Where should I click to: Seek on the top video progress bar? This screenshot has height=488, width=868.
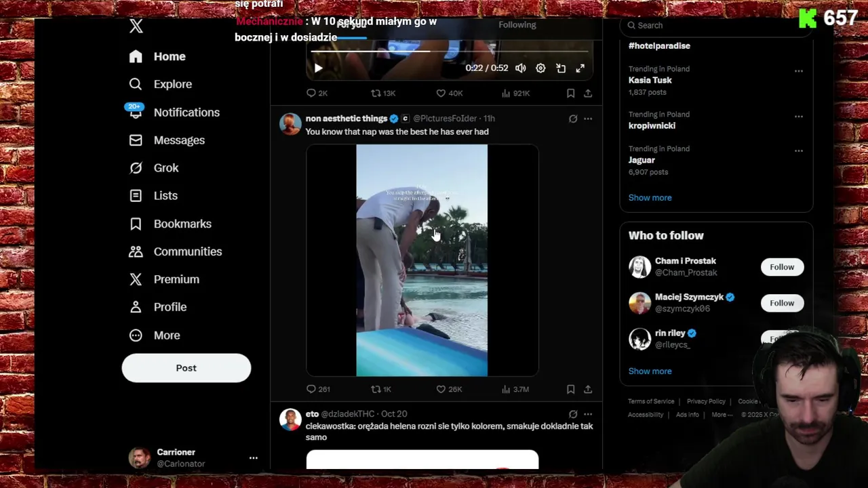(x=450, y=51)
